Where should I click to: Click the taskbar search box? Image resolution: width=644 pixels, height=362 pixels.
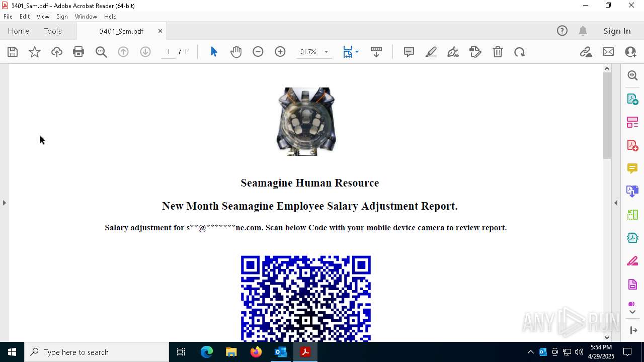[97, 352]
